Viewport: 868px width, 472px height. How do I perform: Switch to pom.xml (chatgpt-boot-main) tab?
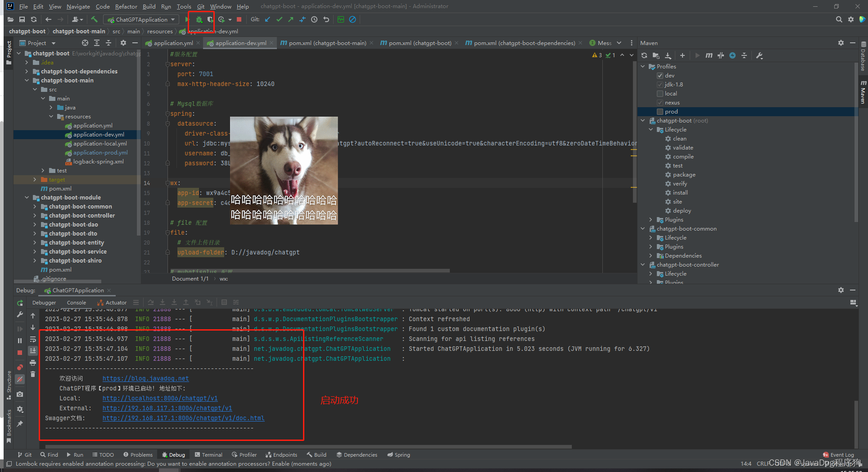click(x=327, y=43)
